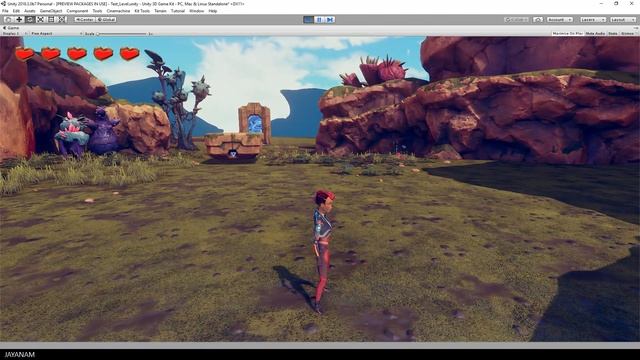Open the Kit Tools menu
The width and height of the screenshot is (640, 360).
click(x=142, y=11)
